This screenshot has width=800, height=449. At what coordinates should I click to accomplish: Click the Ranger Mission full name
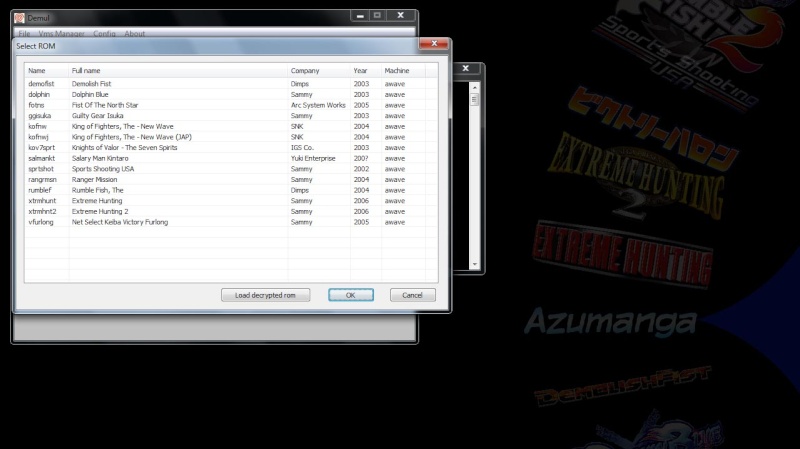(x=94, y=180)
